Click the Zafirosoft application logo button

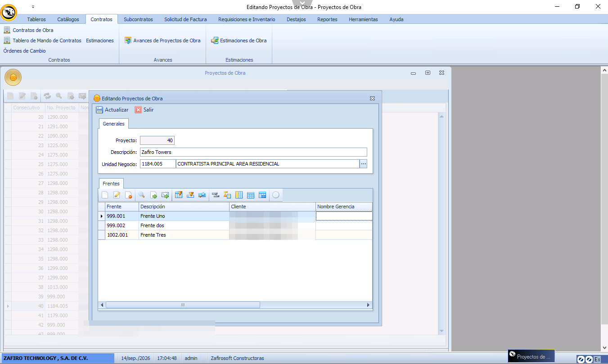9,13
